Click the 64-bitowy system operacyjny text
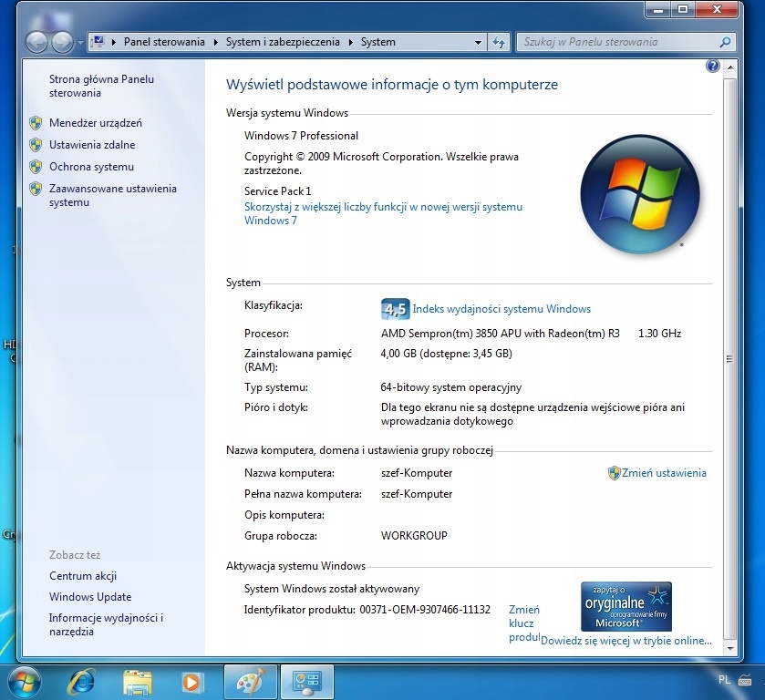Image resolution: width=765 pixels, height=700 pixels. pos(450,387)
